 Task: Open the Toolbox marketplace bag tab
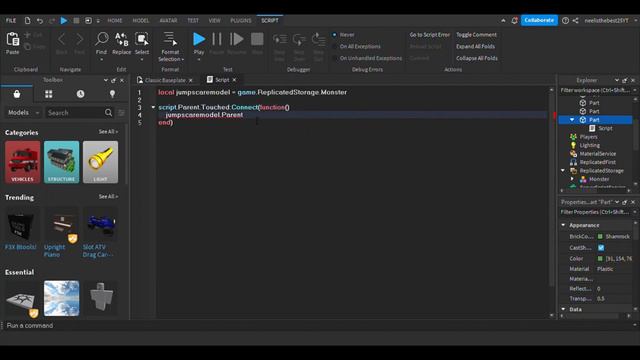(17, 94)
